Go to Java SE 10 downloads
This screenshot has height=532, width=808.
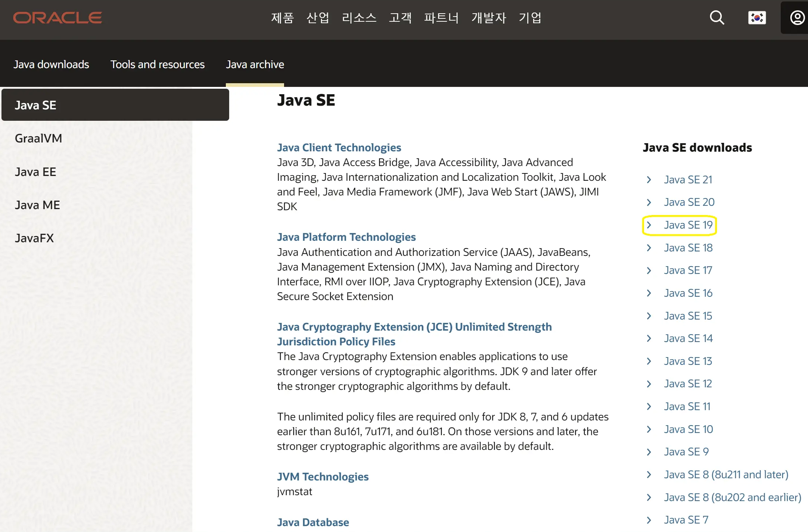click(689, 429)
